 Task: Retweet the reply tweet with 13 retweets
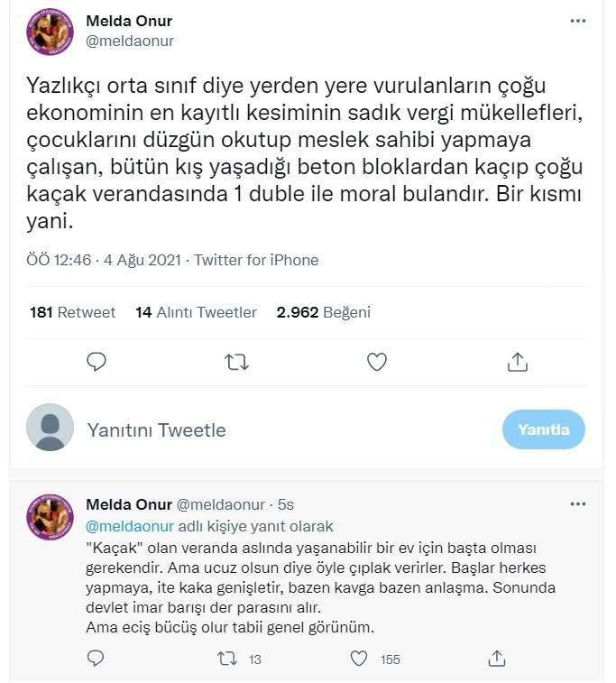click(x=228, y=659)
